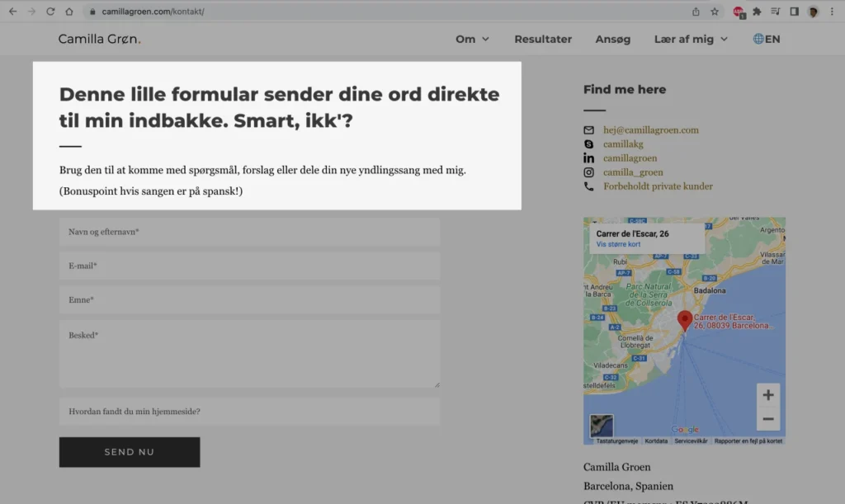Open the Resultater menu item
The image size is (845, 504).
click(x=543, y=39)
